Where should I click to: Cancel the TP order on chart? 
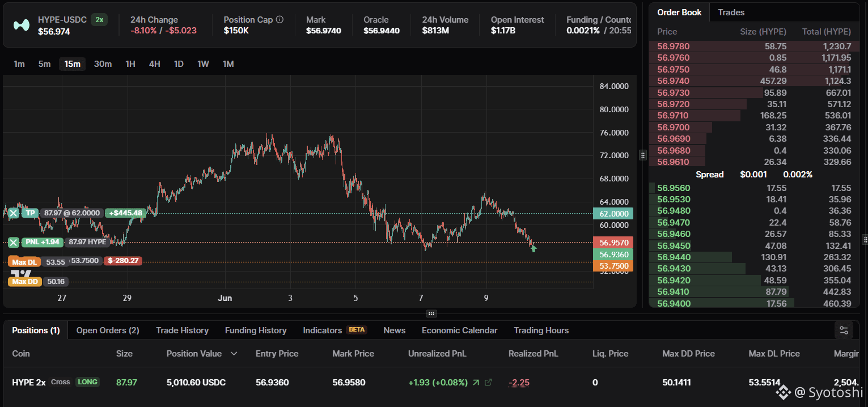(13, 213)
